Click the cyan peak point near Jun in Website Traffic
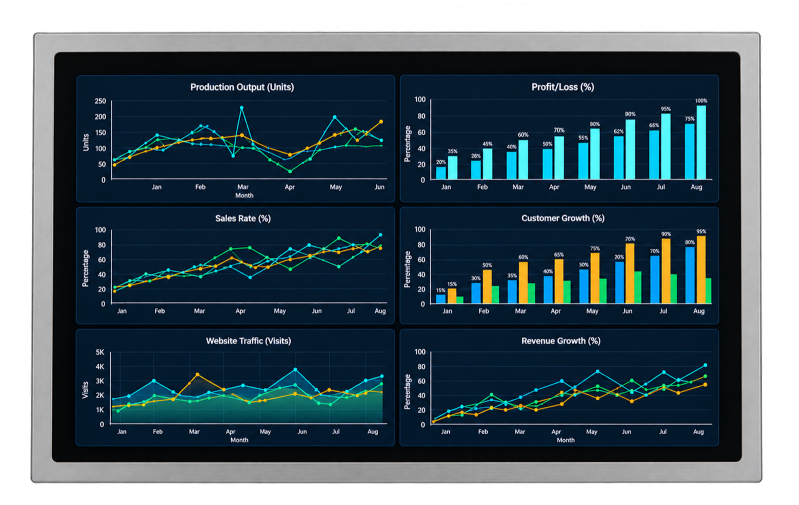This screenshot has width=799, height=505. click(295, 369)
